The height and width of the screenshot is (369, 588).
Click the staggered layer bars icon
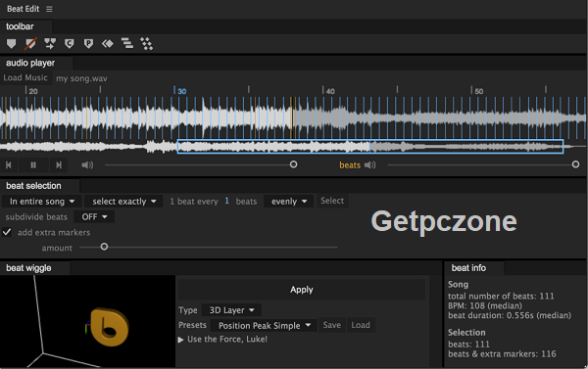pos(127,43)
